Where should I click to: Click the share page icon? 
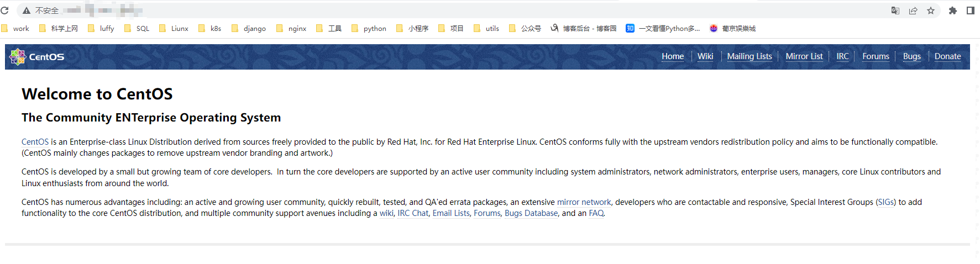pos(913,10)
